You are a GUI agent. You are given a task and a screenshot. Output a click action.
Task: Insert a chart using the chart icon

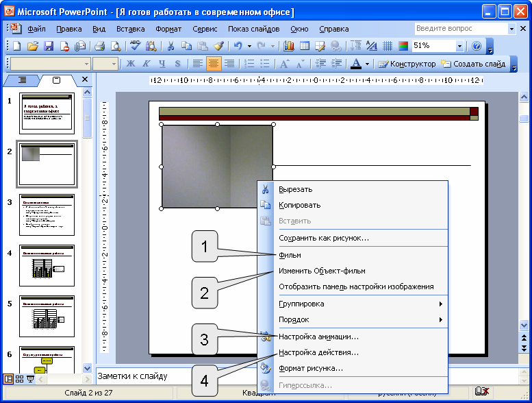pos(288,46)
